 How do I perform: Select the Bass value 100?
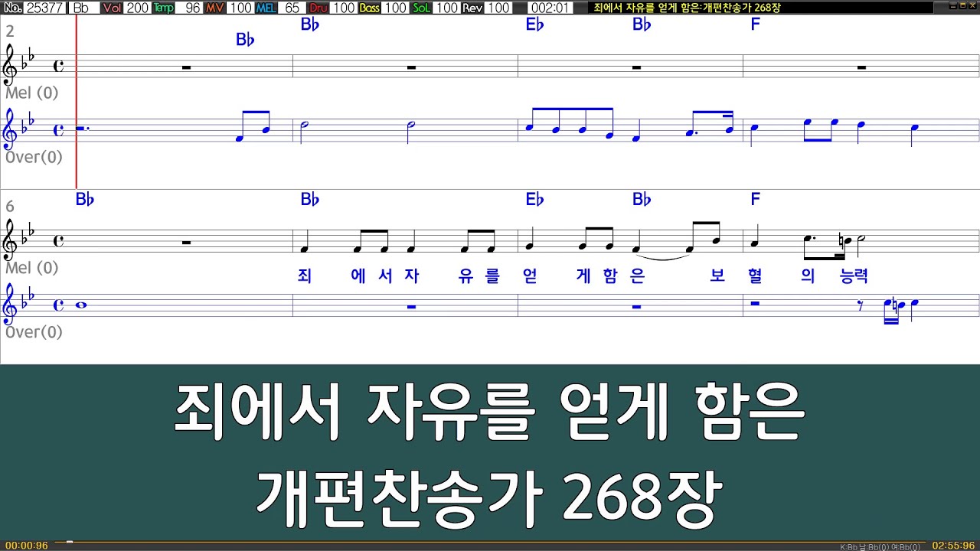tap(395, 8)
